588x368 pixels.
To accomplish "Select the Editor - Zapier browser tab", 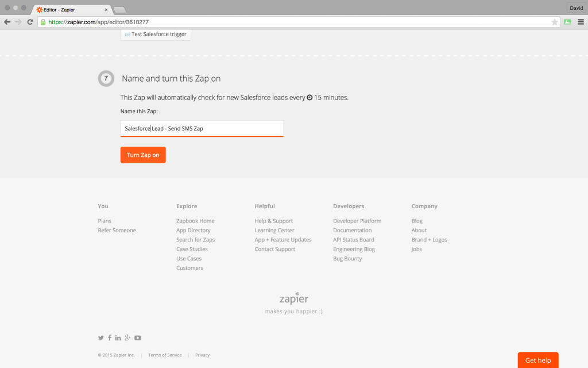I will [71, 10].
